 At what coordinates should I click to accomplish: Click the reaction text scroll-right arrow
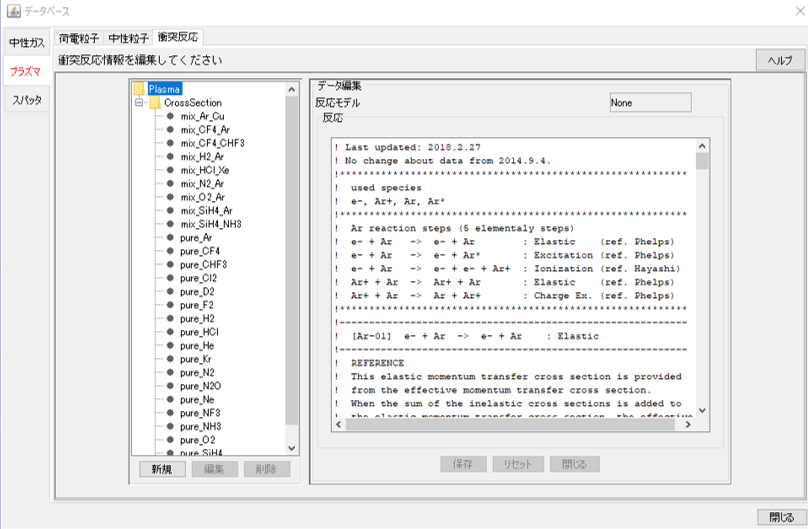688,424
